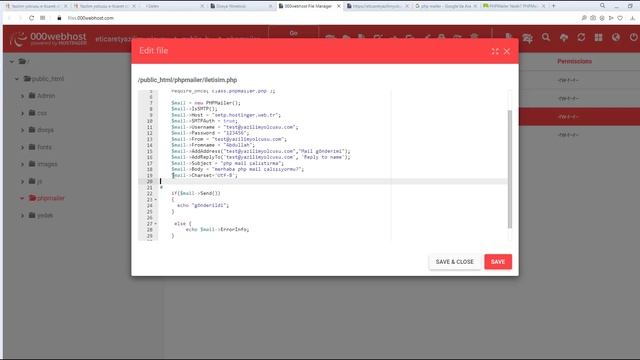Close the 000webhost File Manager browser tab

pyautogui.click(x=338, y=6)
